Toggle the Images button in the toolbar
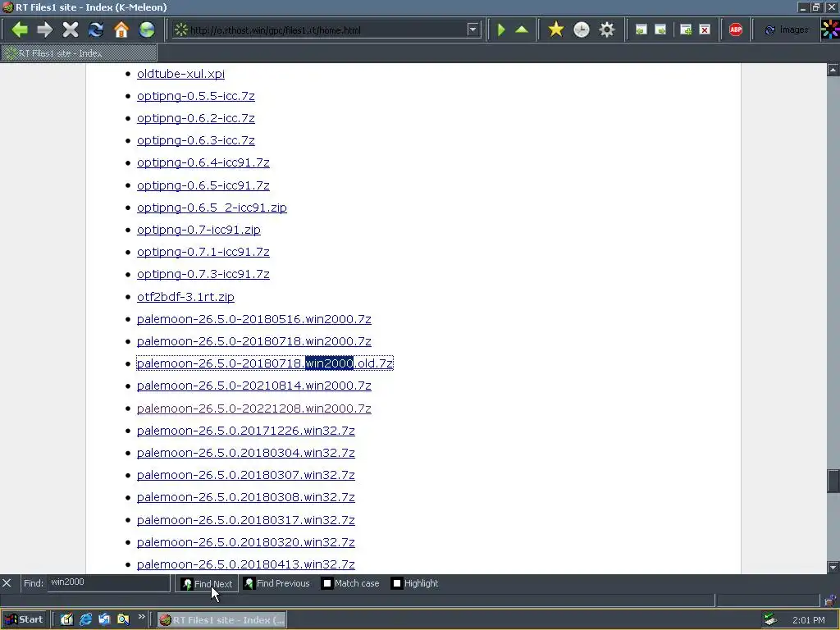 tap(787, 30)
